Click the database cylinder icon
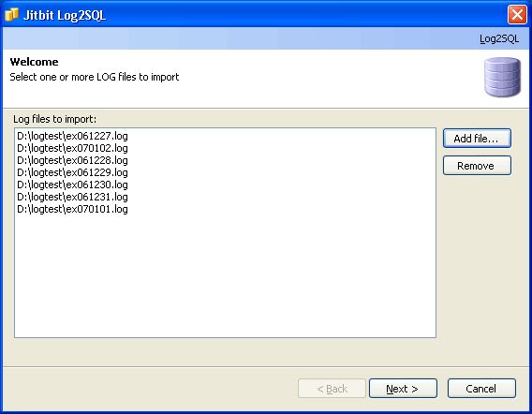Screen dimensions: 532x414 click(x=502, y=77)
